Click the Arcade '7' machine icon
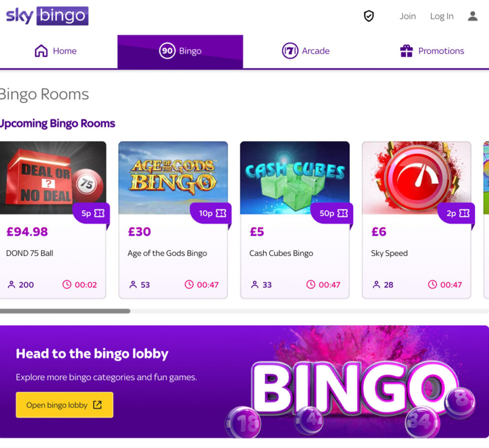Image resolution: width=489 pixels, height=448 pixels. pyautogui.click(x=290, y=51)
